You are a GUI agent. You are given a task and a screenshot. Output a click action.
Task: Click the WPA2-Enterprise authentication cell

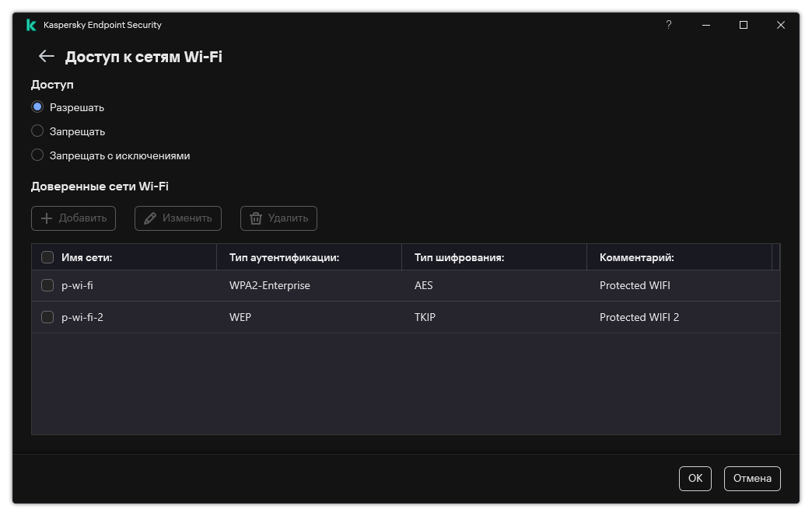pyautogui.click(x=270, y=285)
